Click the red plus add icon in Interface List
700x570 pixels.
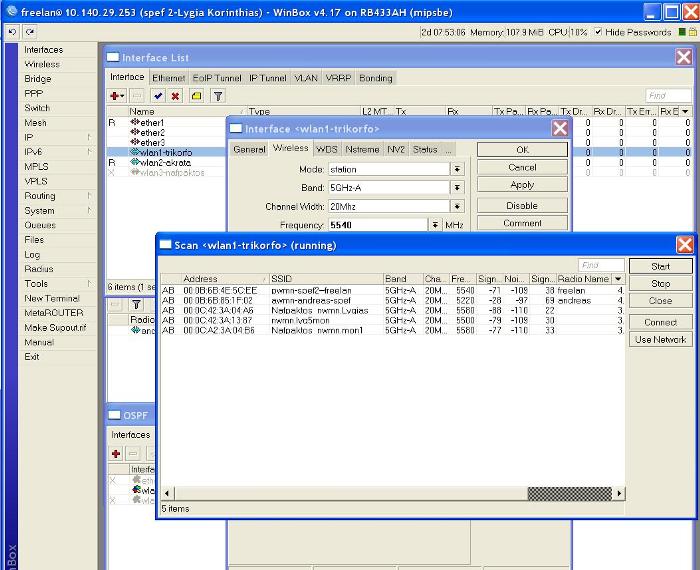[117, 96]
